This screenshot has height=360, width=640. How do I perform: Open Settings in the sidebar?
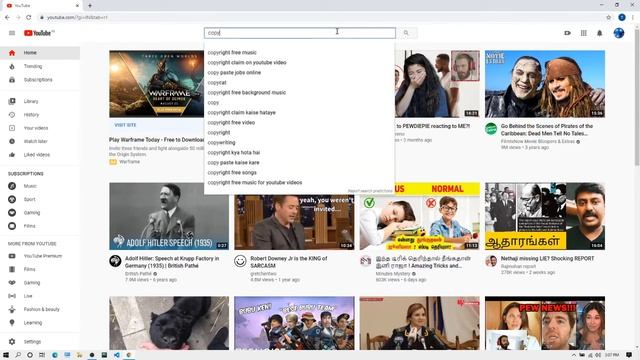click(40, 342)
